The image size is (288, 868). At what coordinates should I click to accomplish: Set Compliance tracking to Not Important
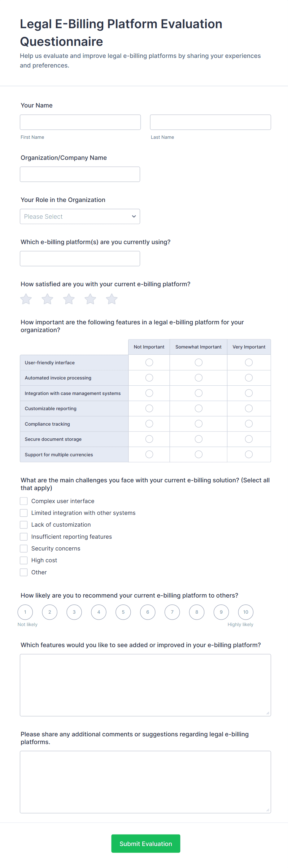pyautogui.click(x=149, y=423)
